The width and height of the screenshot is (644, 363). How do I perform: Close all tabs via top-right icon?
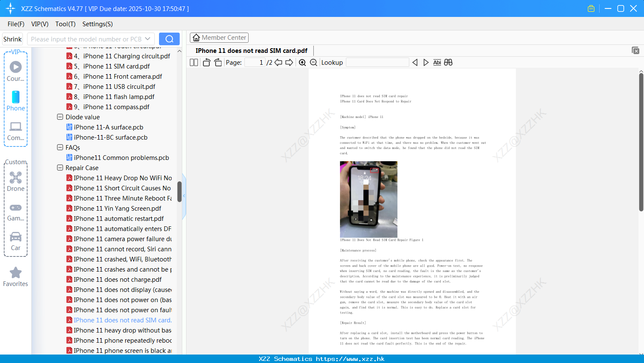pos(635,50)
